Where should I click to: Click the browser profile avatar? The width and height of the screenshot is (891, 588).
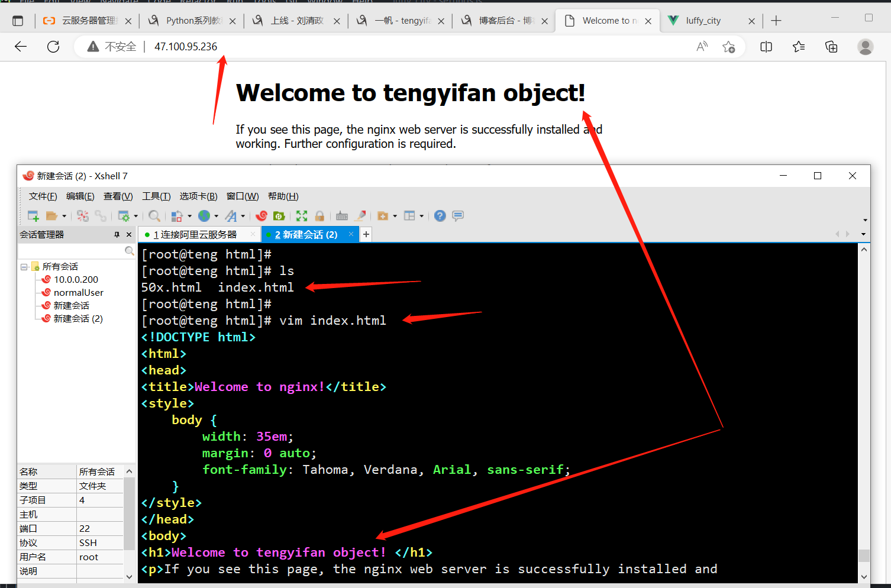point(866,47)
